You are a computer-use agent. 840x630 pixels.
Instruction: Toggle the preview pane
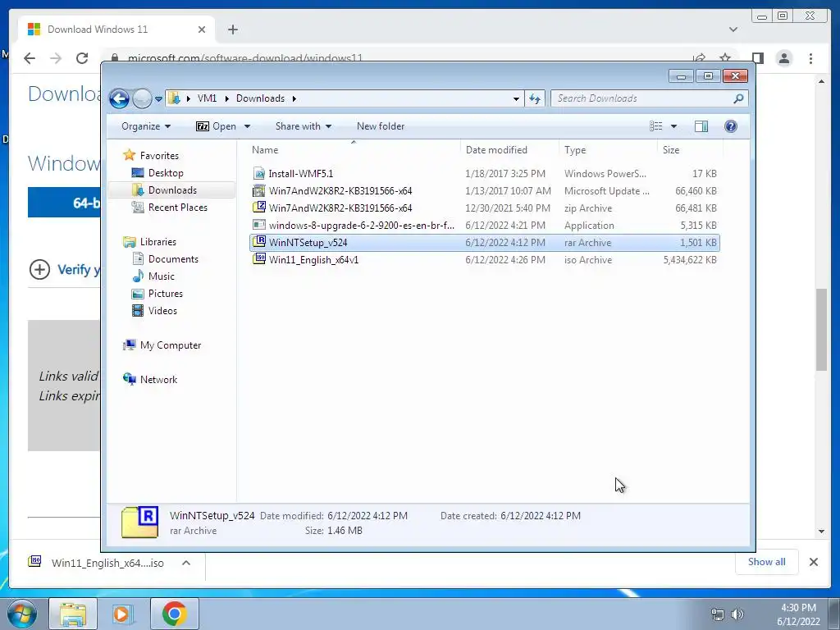pyautogui.click(x=701, y=126)
